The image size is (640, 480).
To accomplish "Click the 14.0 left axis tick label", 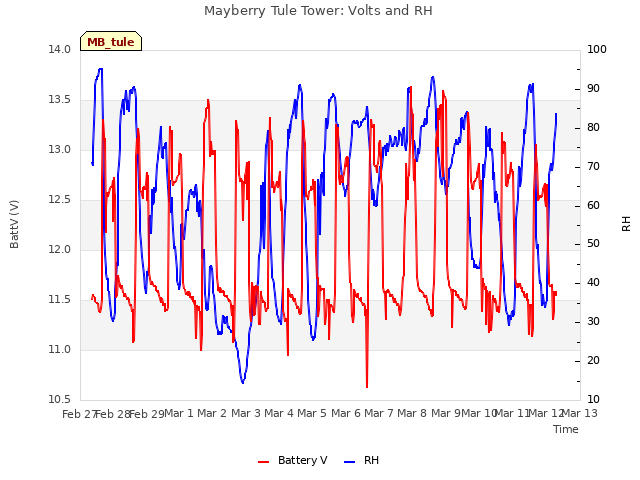I will coord(60,50).
